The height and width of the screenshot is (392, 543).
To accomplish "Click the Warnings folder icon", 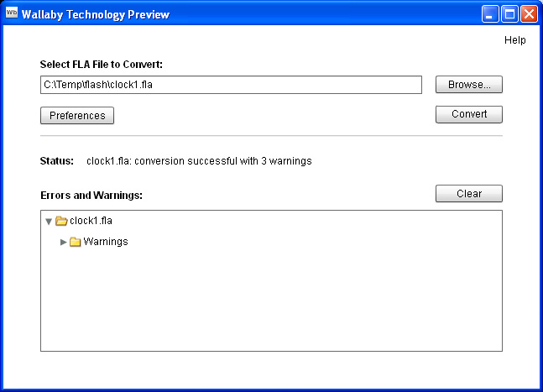I will [x=76, y=242].
